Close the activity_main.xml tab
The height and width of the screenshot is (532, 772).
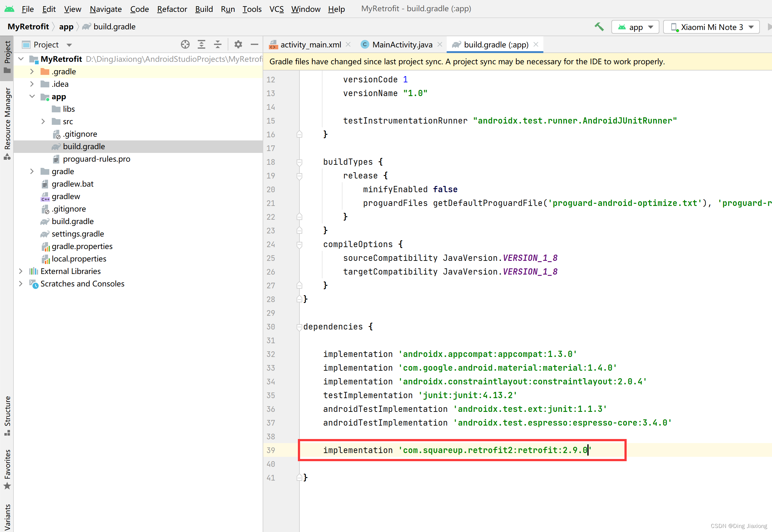(348, 44)
